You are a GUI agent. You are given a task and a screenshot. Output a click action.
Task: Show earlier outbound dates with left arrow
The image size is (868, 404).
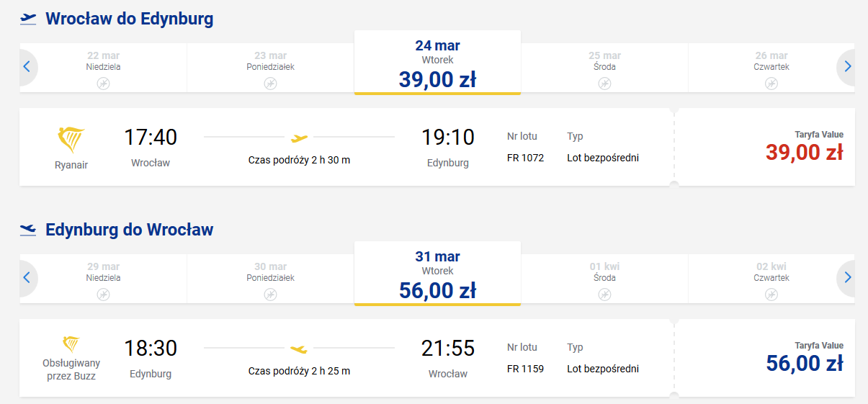27,67
